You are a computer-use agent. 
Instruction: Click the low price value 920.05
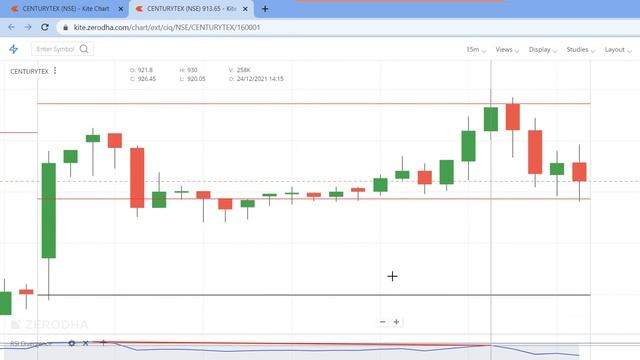click(196, 79)
